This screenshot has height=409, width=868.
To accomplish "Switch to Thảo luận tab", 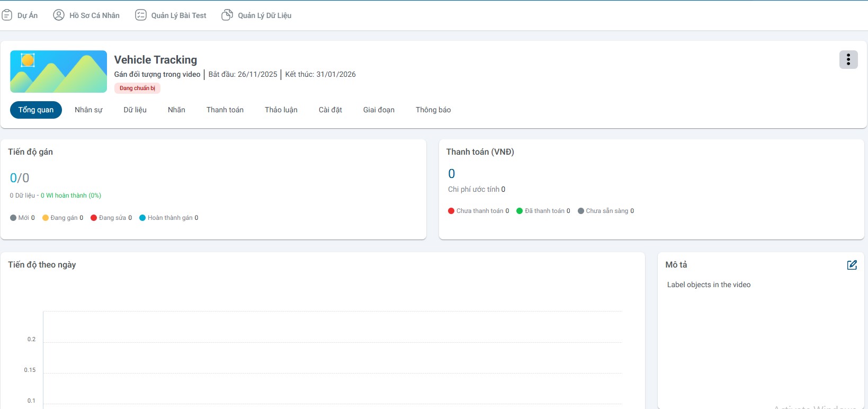I will [281, 110].
